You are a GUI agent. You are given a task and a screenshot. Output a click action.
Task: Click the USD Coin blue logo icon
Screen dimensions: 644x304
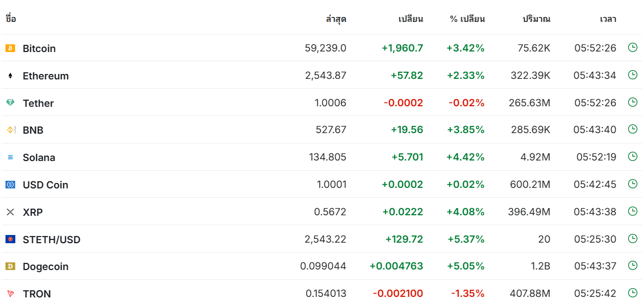tap(10, 185)
